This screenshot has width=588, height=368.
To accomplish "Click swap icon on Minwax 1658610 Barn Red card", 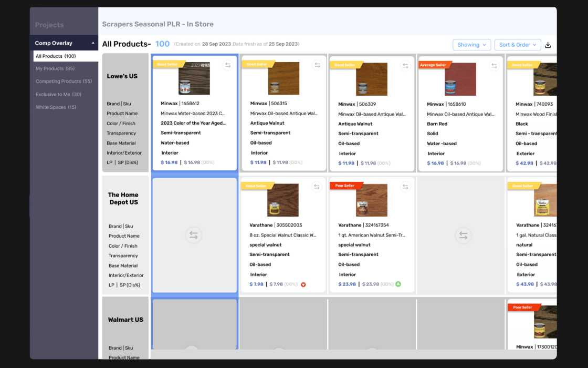I will [494, 66].
